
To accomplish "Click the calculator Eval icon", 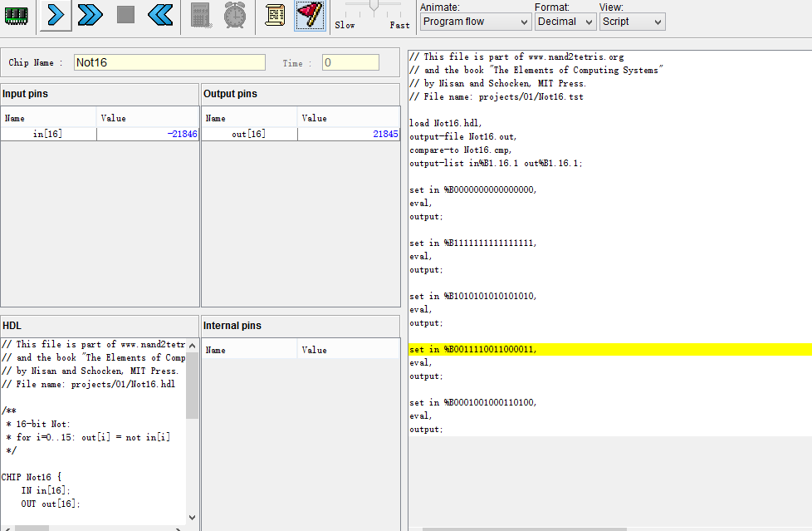I will click(x=200, y=15).
